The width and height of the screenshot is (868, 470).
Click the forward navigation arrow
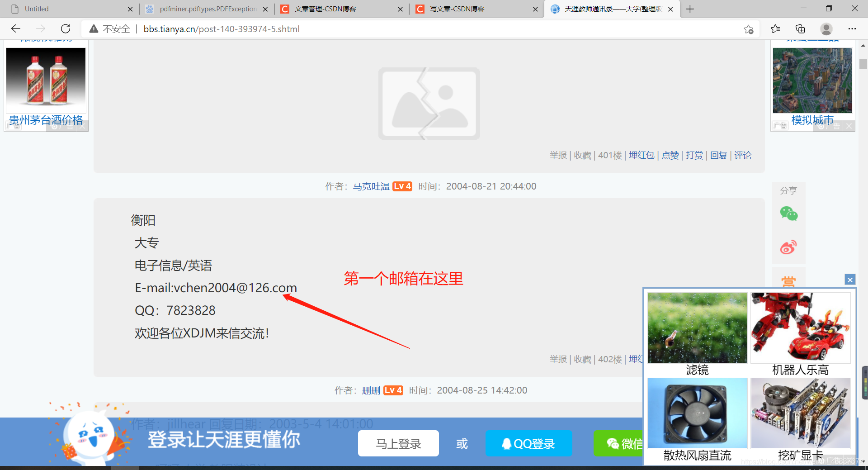click(41, 29)
